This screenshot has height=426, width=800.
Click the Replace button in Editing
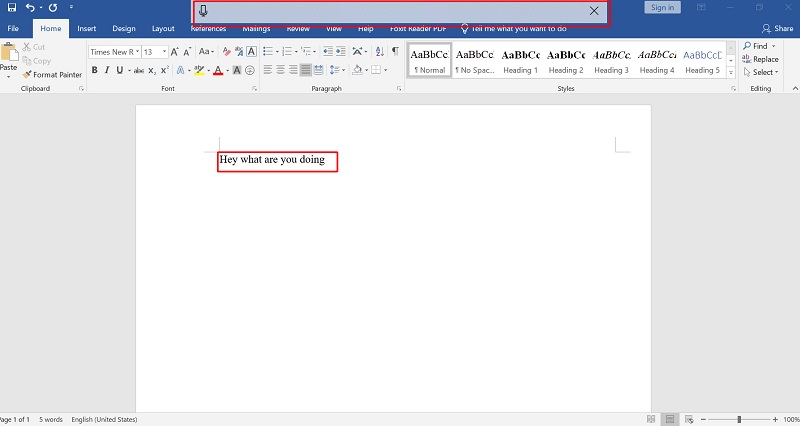(760, 59)
